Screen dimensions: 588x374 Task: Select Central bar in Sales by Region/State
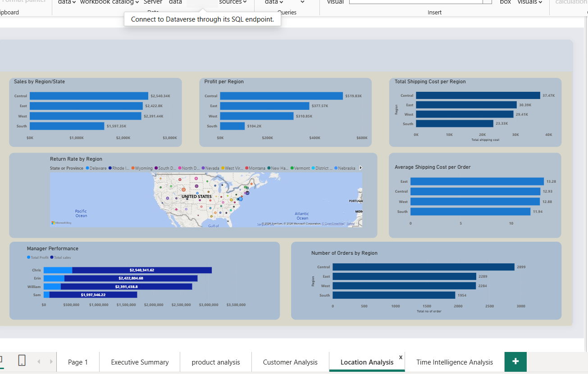(x=89, y=96)
